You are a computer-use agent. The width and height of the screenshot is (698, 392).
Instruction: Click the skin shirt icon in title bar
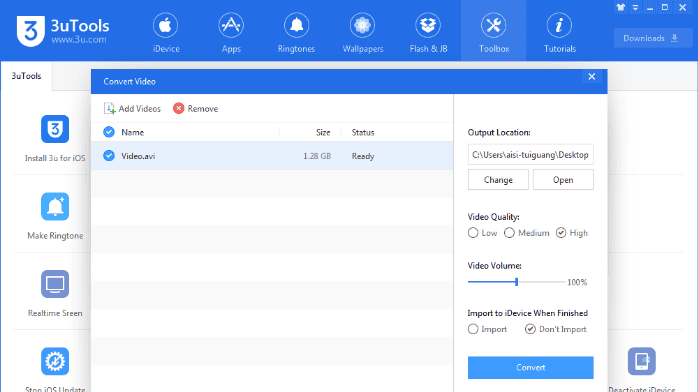[621, 8]
